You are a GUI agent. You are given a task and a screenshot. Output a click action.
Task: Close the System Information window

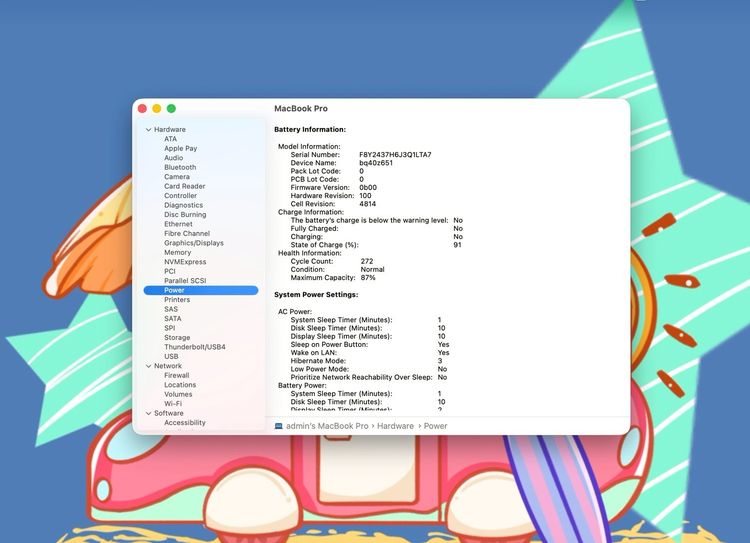(x=142, y=109)
